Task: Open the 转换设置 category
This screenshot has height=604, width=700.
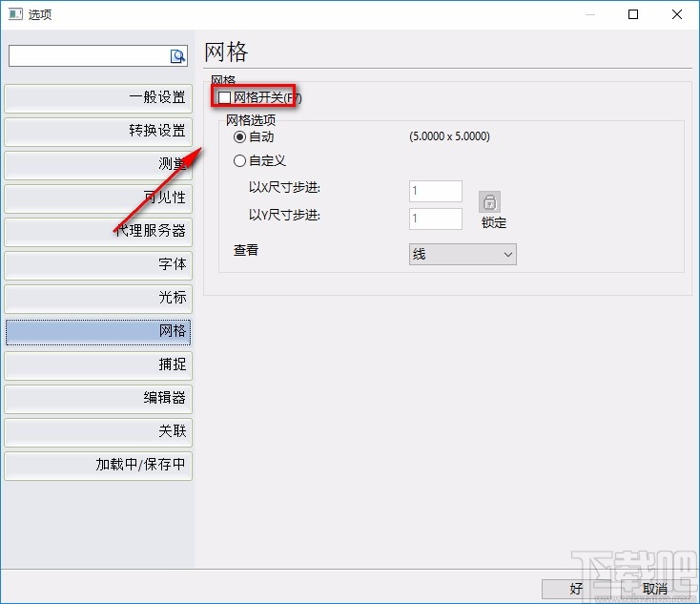Action: pos(98,131)
